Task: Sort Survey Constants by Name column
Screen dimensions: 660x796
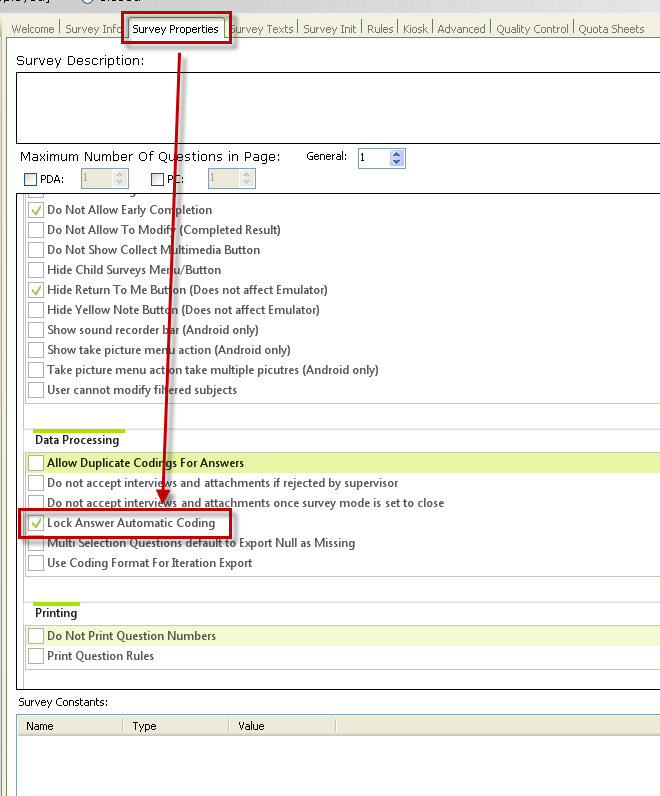Action: tap(70, 726)
